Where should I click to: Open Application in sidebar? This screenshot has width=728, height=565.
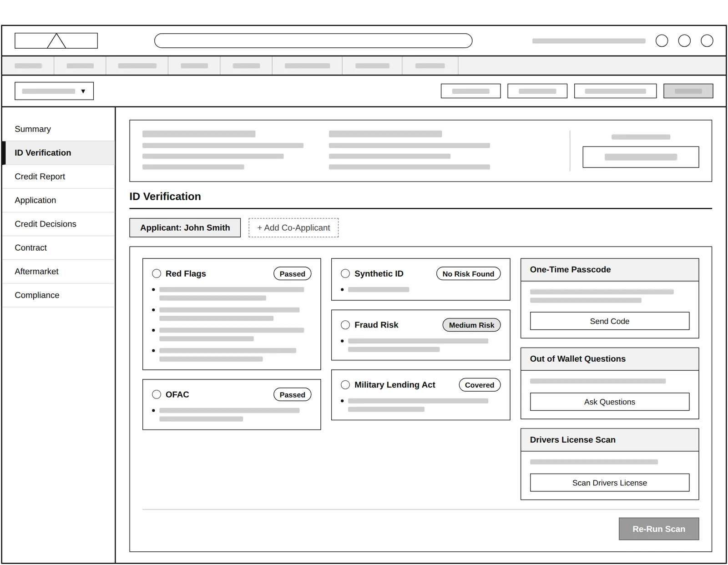click(x=59, y=200)
